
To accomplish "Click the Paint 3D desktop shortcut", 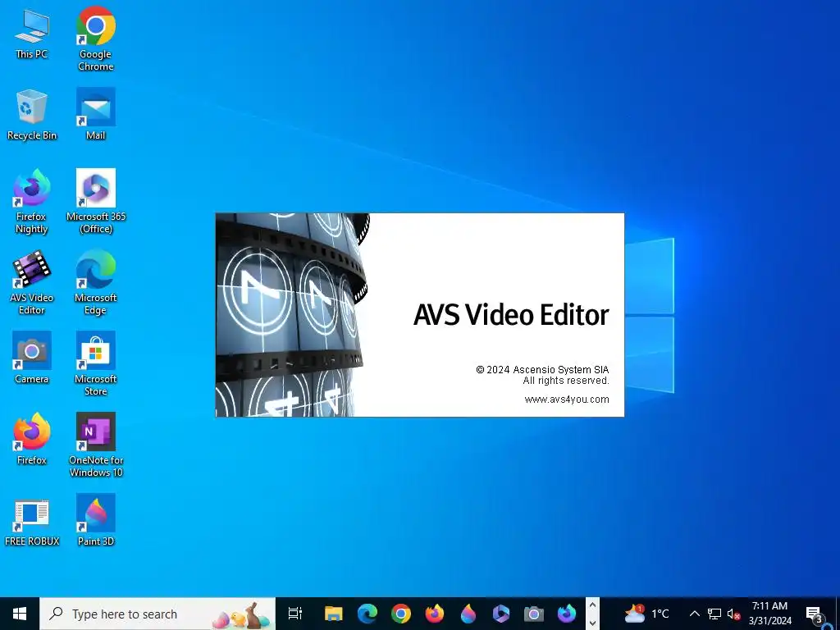I will click(x=95, y=520).
